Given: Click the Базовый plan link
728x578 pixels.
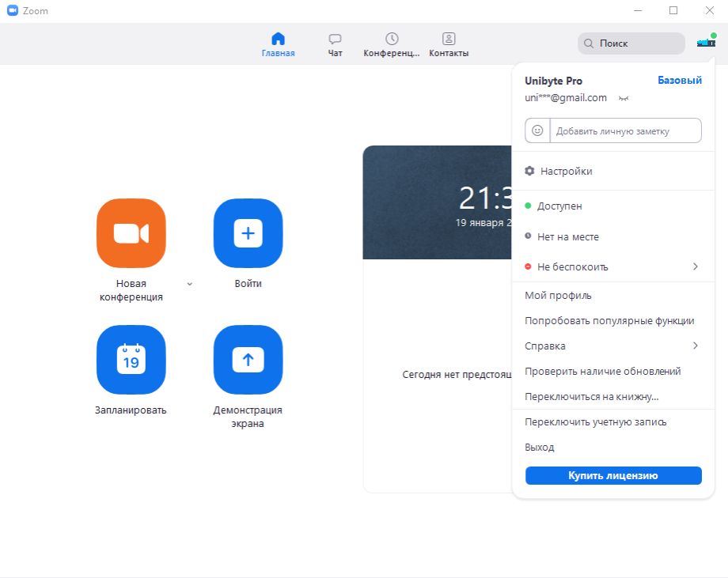Looking at the screenshot, I should point(680,80).
